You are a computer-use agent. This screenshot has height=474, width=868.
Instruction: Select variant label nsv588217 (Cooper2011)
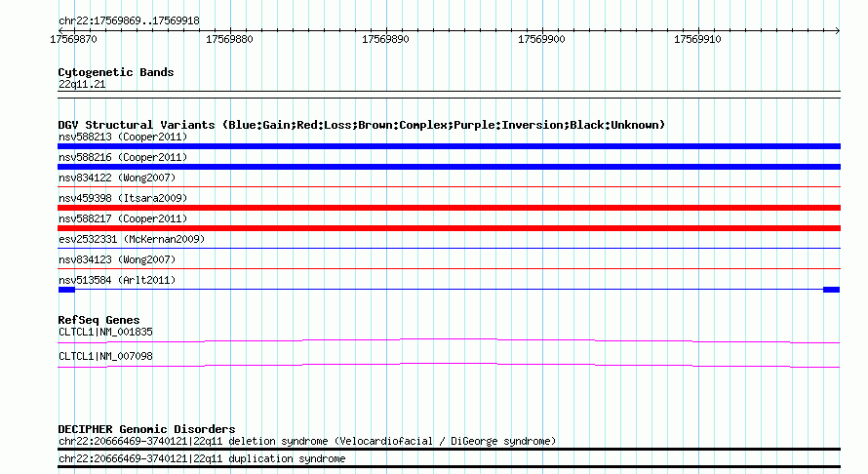(x=123, y=218)
